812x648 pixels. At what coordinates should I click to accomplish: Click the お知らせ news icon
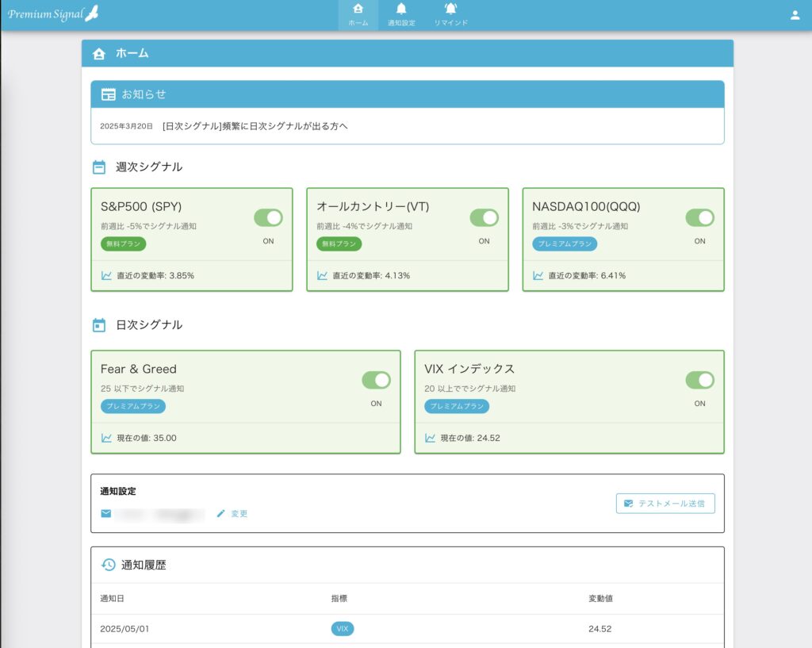(108, 94)
